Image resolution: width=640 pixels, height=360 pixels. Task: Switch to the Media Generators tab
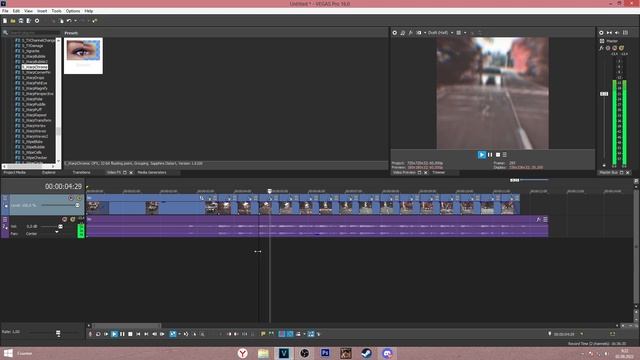152,173
